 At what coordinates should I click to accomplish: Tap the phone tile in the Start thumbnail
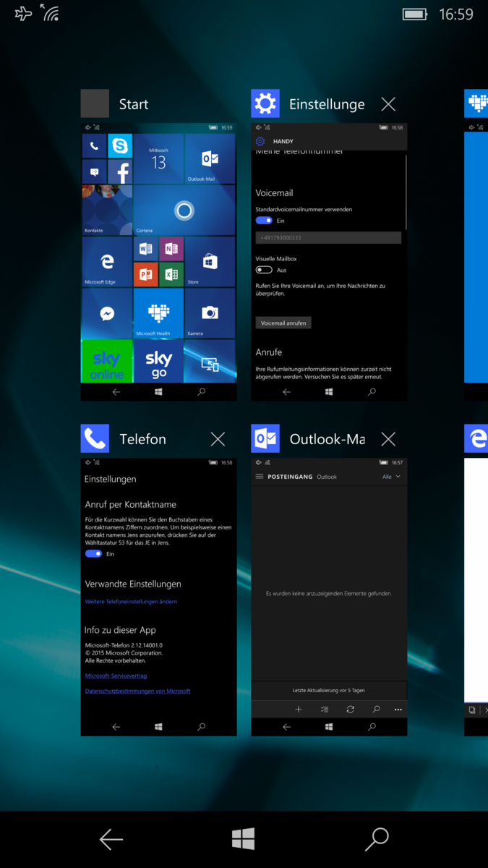coord(94,145)
